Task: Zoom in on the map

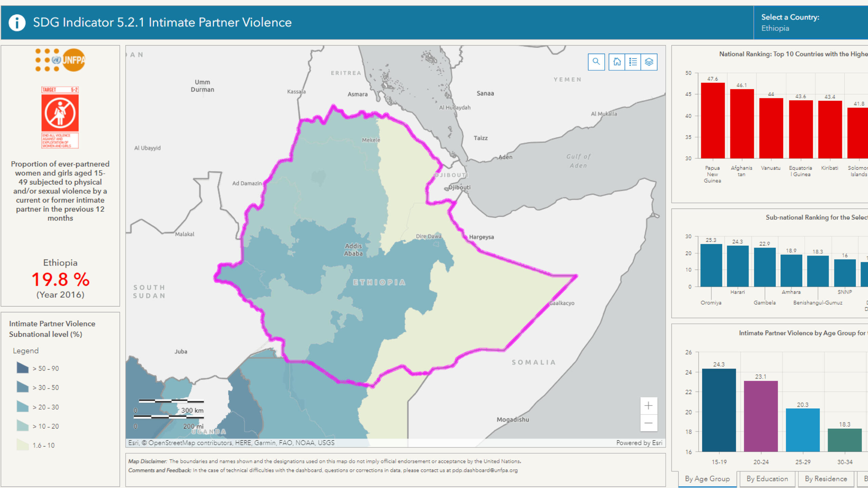Action: click(649, 406)
